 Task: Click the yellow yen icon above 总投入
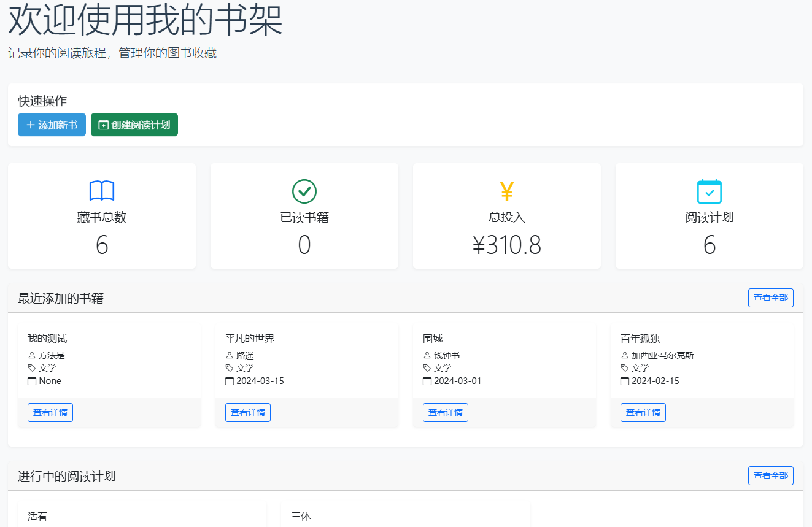coord(507,191)
